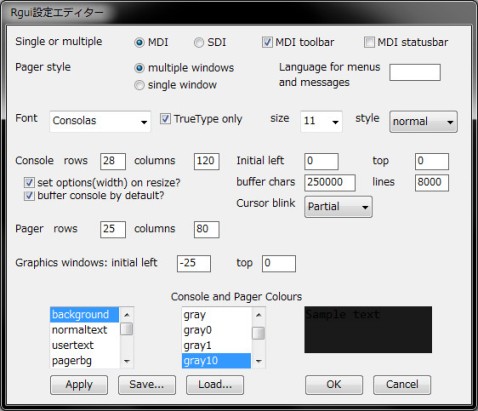Open the Font dropdown showing Consolas
The width and height of the screenshot is (478, 411).
pos(100,121)
